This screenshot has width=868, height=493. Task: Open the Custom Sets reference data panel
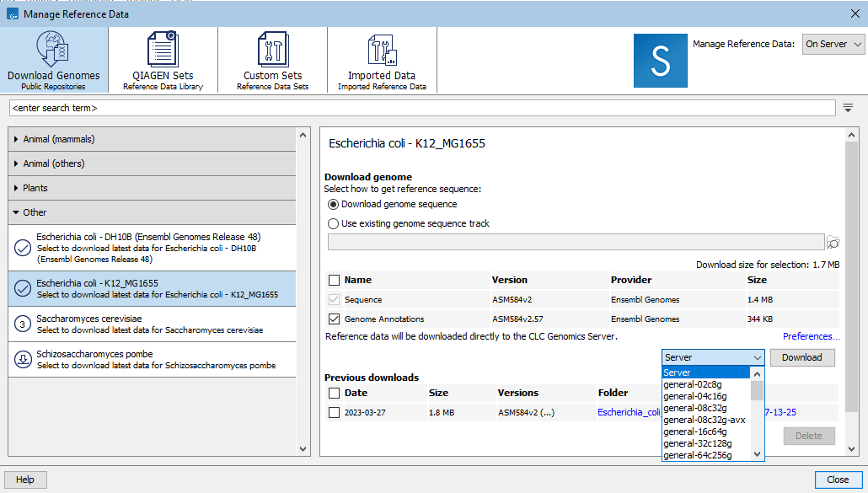pos(272,59)
